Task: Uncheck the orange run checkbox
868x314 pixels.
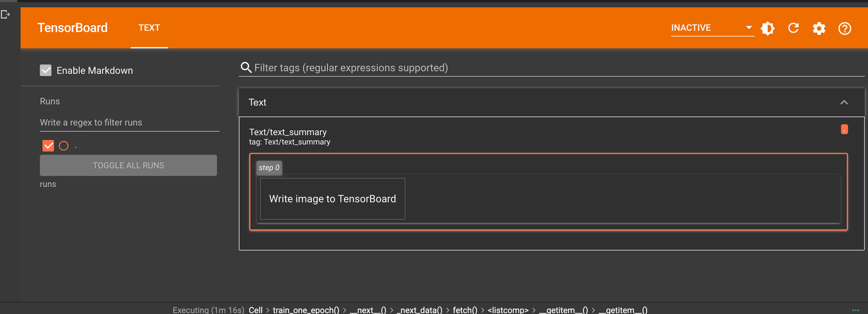Action: [x=48, y=146]
